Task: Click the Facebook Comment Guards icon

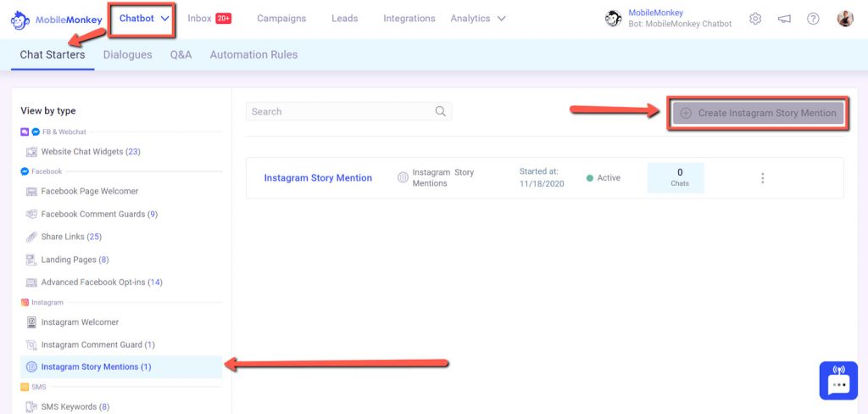Action: (x=31, y=214)
